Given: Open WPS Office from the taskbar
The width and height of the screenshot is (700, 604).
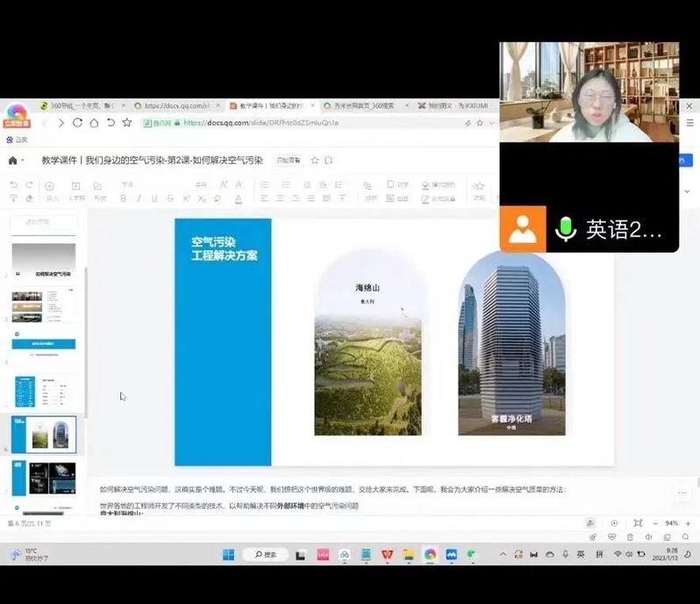Looking at the screenshot, I should pyautogui.click(x=387, y=555).
